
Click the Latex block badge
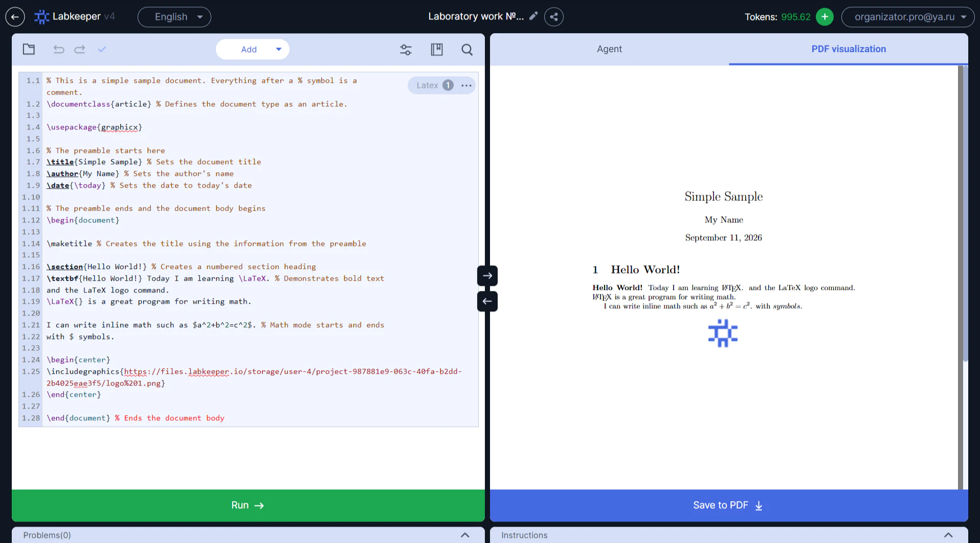coord(435,85)
